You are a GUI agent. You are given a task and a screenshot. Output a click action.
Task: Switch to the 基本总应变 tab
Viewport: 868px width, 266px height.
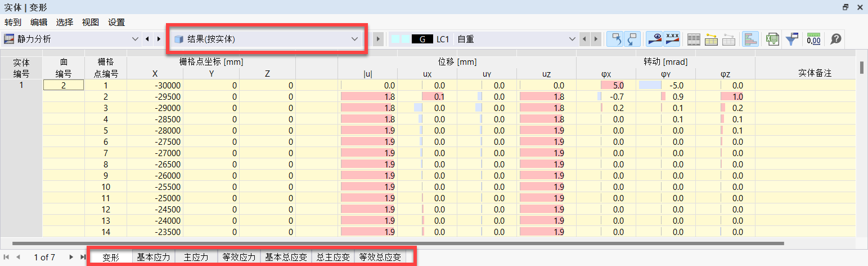tap(286, 258)
